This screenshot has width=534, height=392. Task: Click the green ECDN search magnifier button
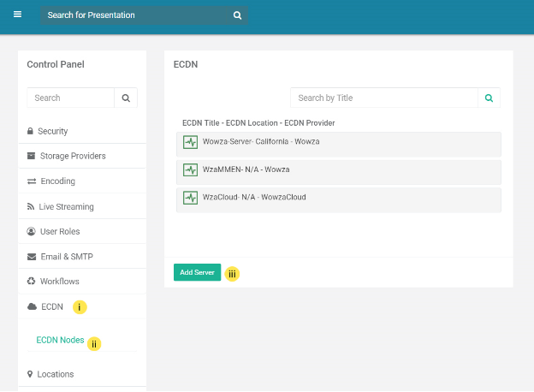[489, 98]
